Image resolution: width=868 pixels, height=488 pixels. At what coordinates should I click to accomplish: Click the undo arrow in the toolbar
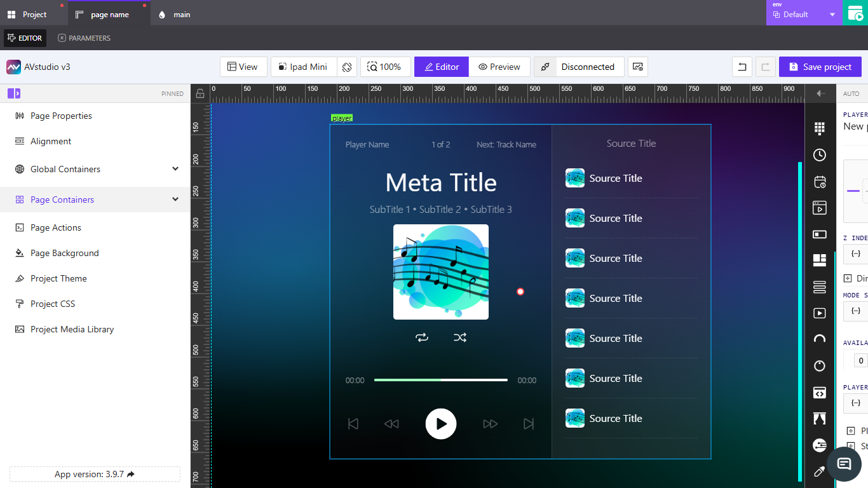click(742, 67)
